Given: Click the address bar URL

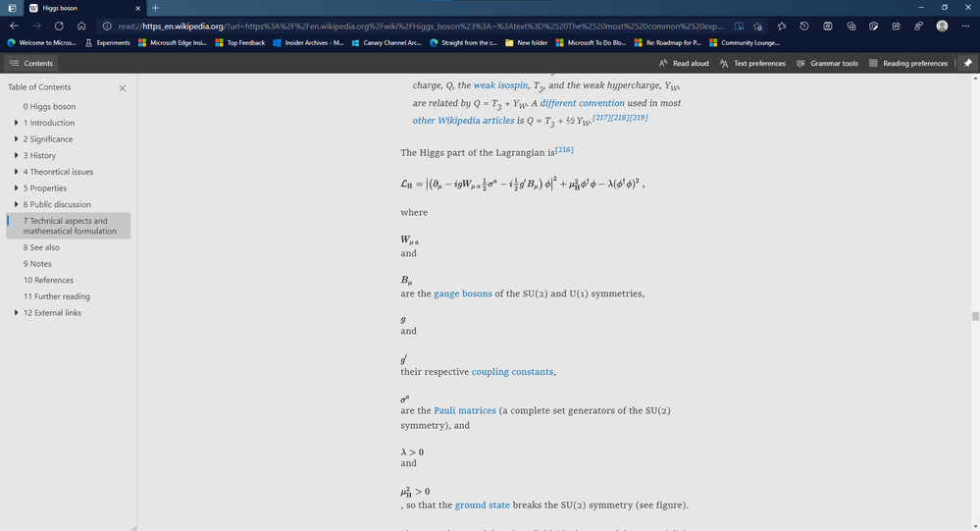Looking at the screenshot, I should pyautogui.click(x=420, y=27).
